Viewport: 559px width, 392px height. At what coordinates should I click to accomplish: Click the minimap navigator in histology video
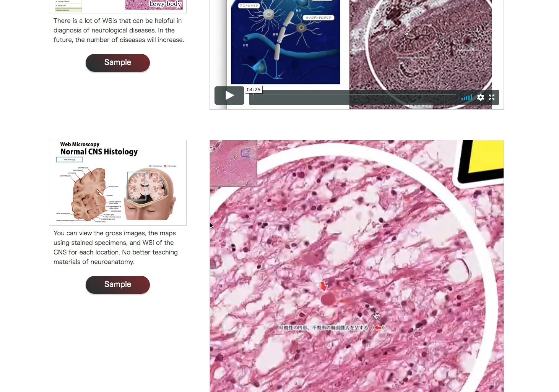(233, 164)
